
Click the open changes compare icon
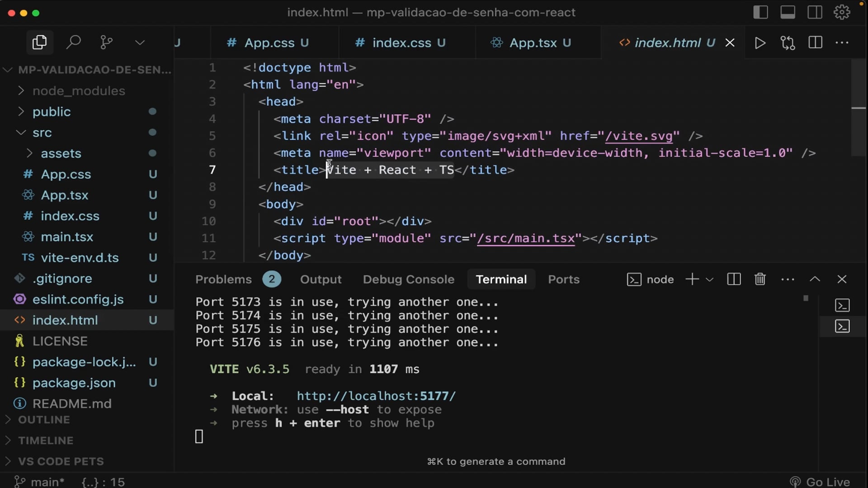[x=788, y=43]
